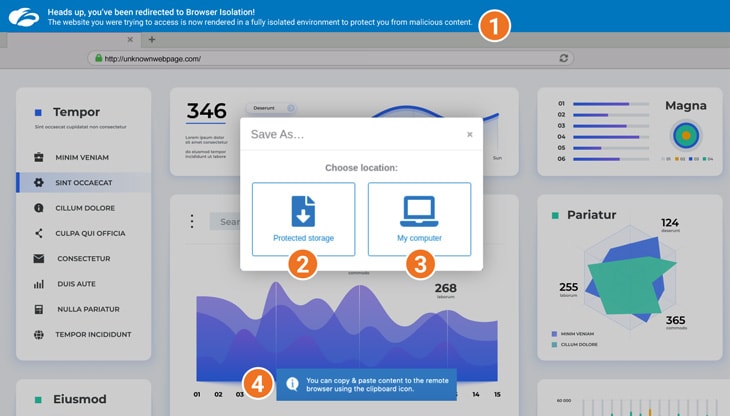The height and width of the screenshot is (416, 730).
Task: Select My computer as save location
Action: coord(419,218)
